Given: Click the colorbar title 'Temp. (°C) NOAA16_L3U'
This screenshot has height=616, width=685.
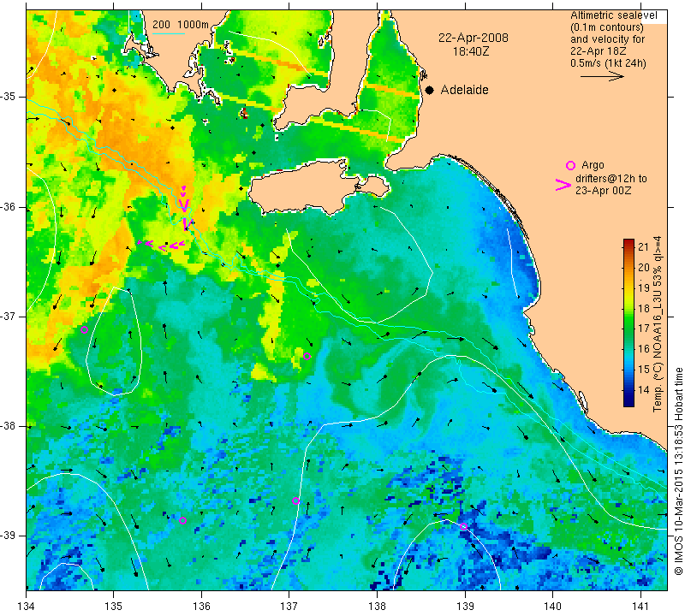Looking at the screenshot, I should (x=658, y=353).
